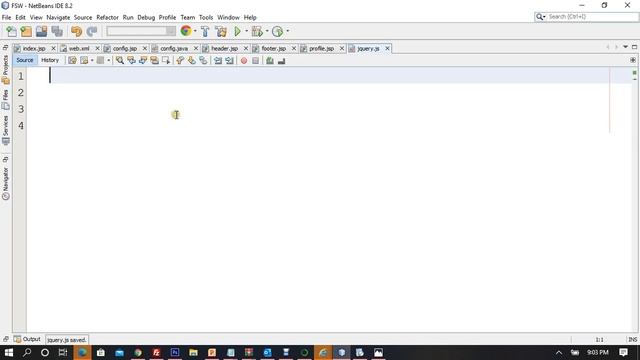The image size is (640, 360).
Task: Start Macro Recording with red circle
Action: [244, 61]
